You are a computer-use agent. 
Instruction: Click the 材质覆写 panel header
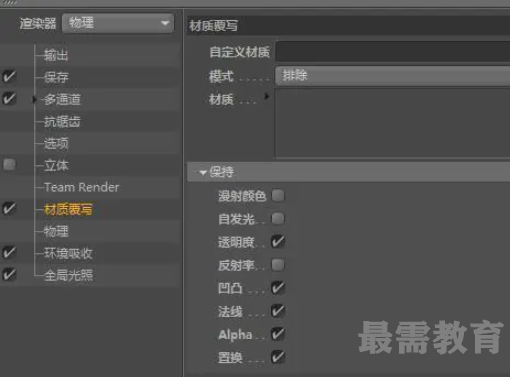pyautogui.click(x=349, y=26)
